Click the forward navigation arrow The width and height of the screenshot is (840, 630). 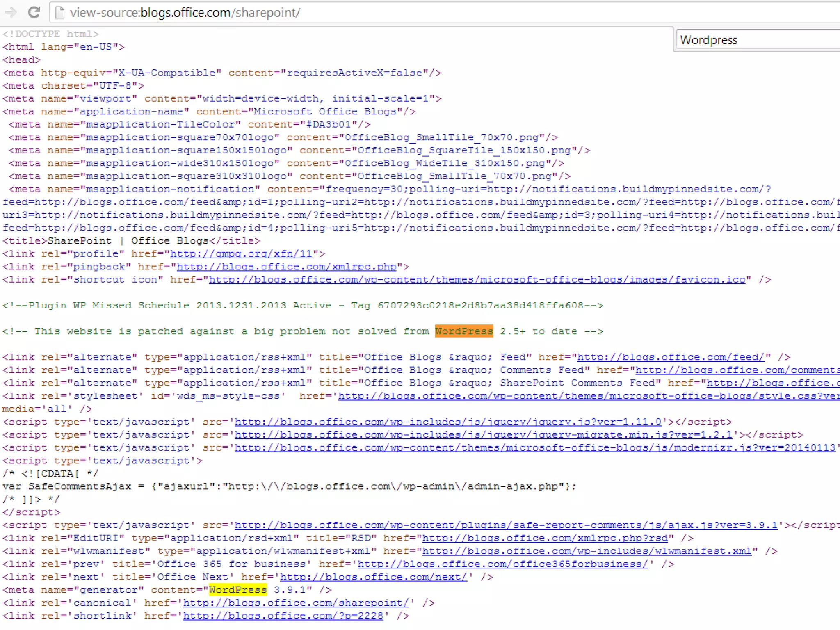[11, 12]
